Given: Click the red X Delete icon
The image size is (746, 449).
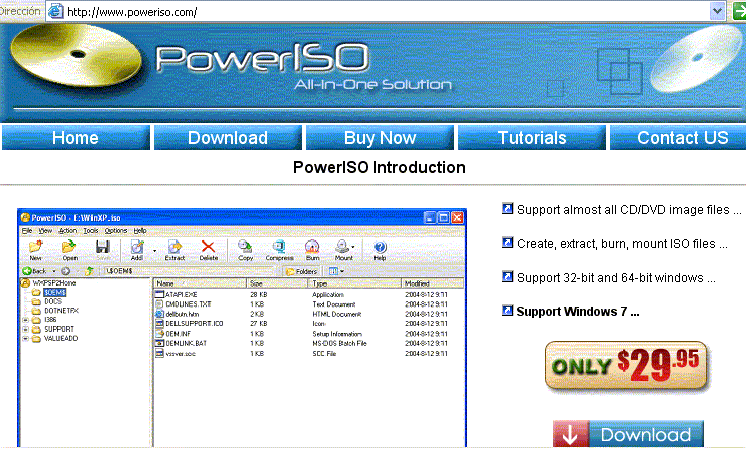Looking at the screenshot, I should [x=208, y=246].
